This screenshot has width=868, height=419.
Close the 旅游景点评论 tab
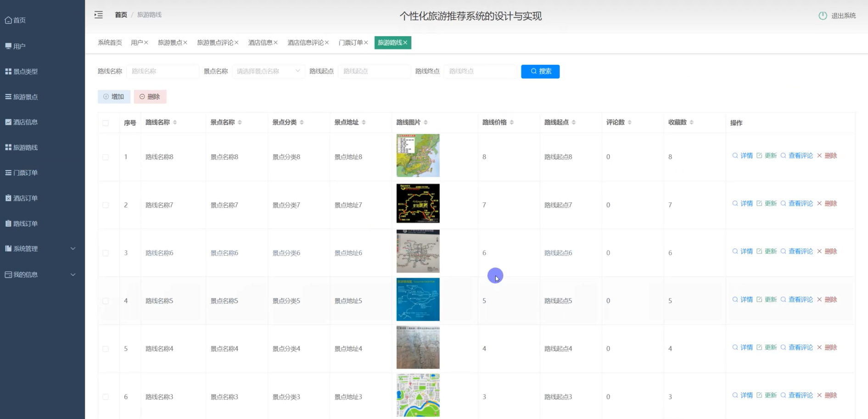[236, 43]
